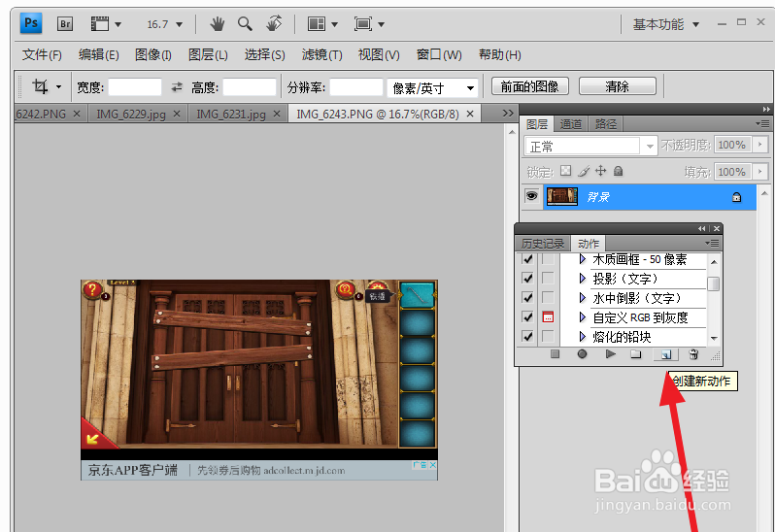Click the 分辨率 input field

[x=355, y=87]
